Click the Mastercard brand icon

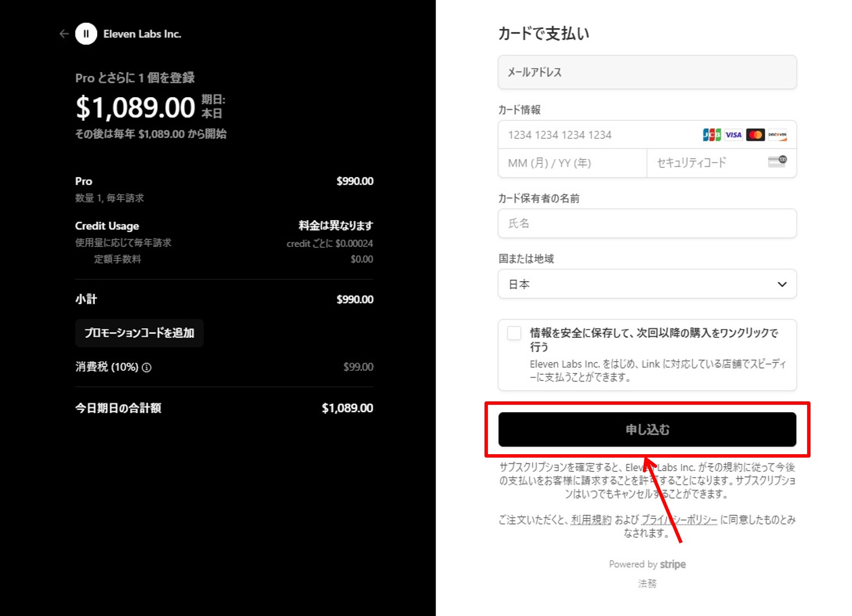(x=755, y=135)
